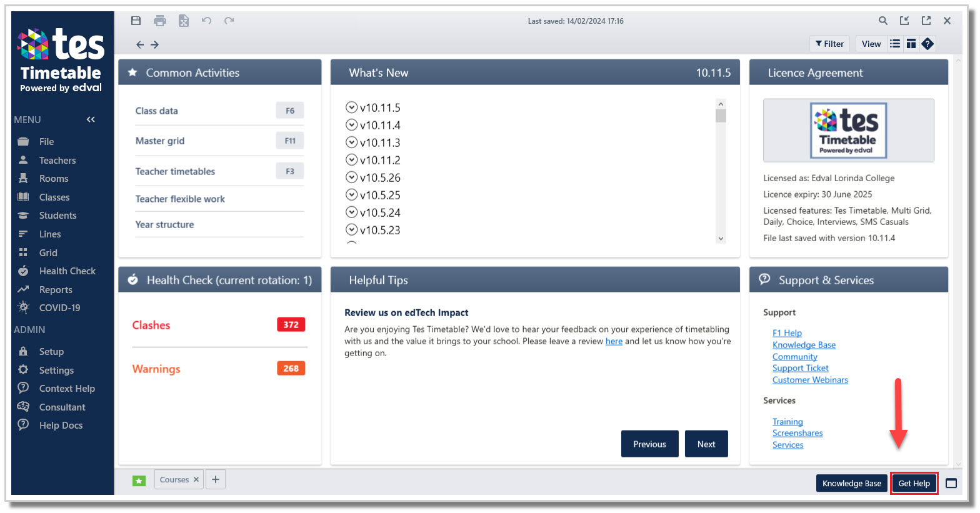Add a new tab with plus

pyautogui.click(x=216, y=480)
